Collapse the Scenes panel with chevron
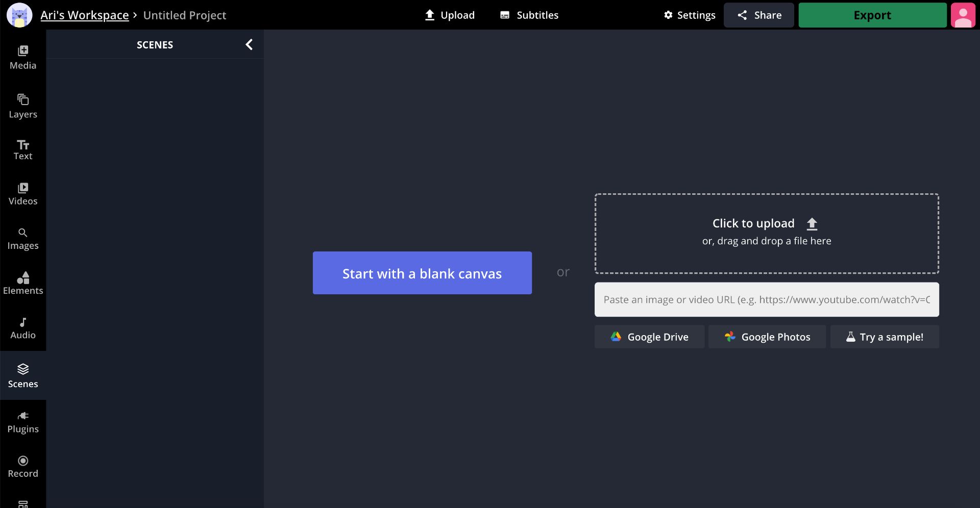Viewport: 980px width, 508px height. click(249, 45)
